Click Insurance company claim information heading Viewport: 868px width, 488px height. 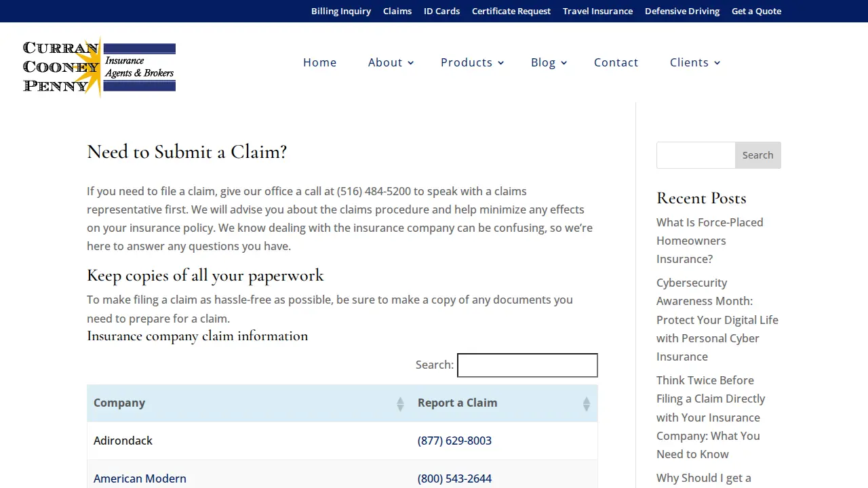(x=197, y=336)
